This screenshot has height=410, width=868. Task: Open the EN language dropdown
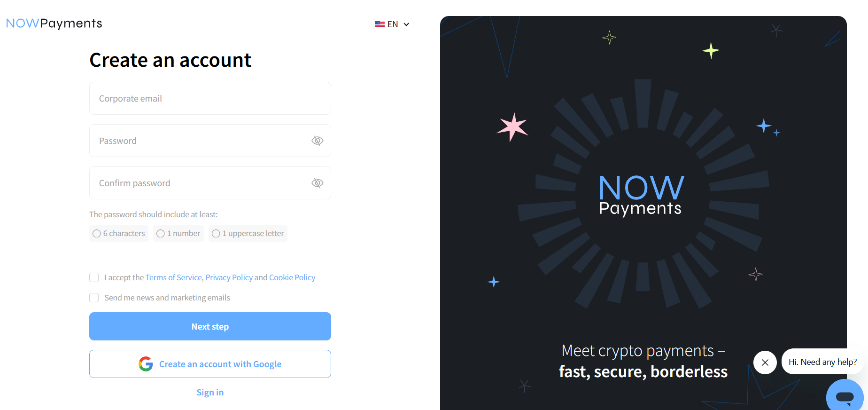[392, 24]
